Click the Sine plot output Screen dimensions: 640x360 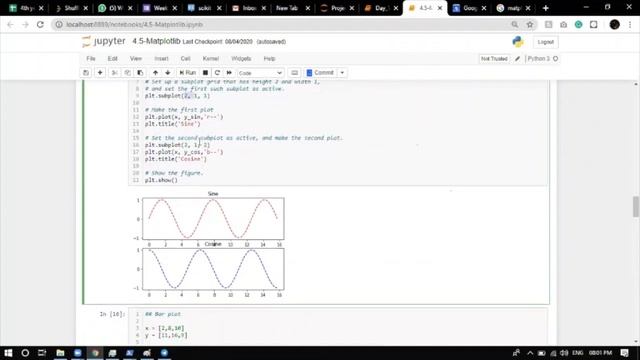tap(213, 219)
